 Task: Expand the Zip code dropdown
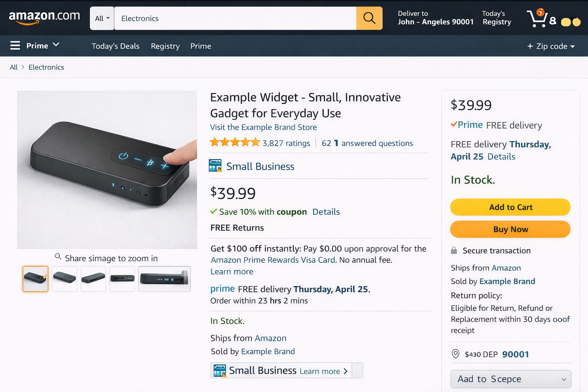551,46
